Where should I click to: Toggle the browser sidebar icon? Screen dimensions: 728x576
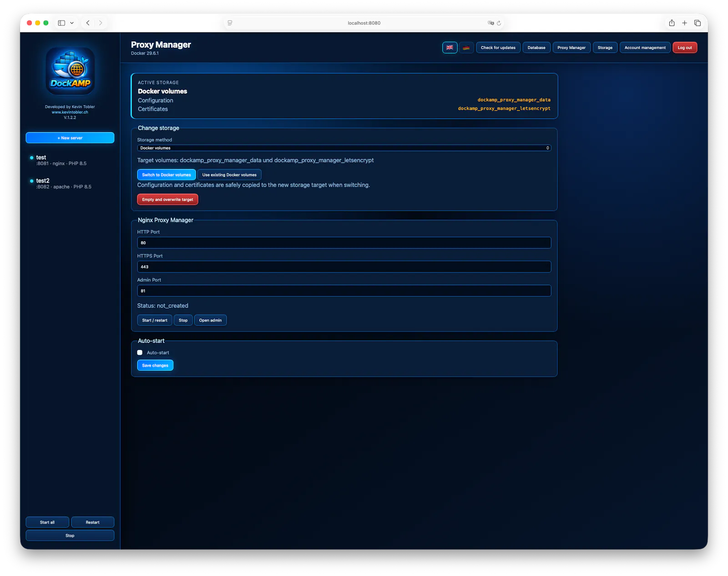pyautogui.click(x=61, y=23)
